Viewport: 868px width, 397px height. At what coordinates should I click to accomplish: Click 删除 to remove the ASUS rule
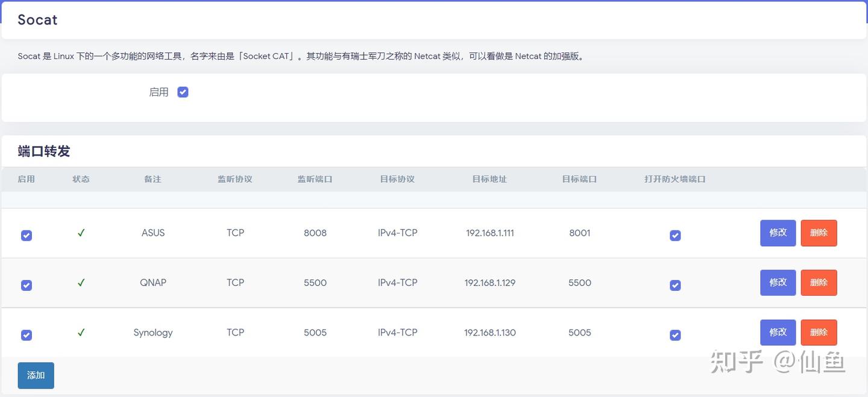819,232
